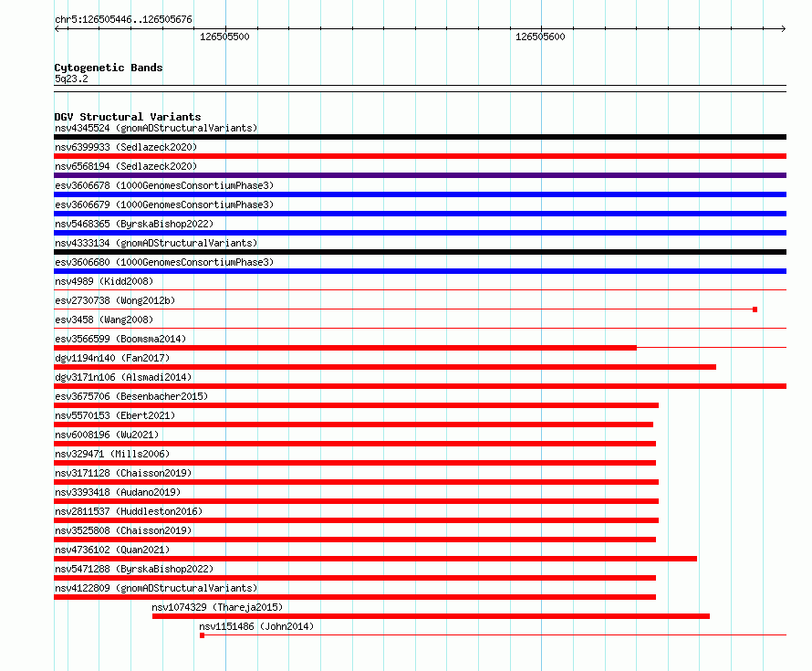Click the DGV Structural Variants track title
The height and width of the screenshot is (671, 812).
click(128, 117)
